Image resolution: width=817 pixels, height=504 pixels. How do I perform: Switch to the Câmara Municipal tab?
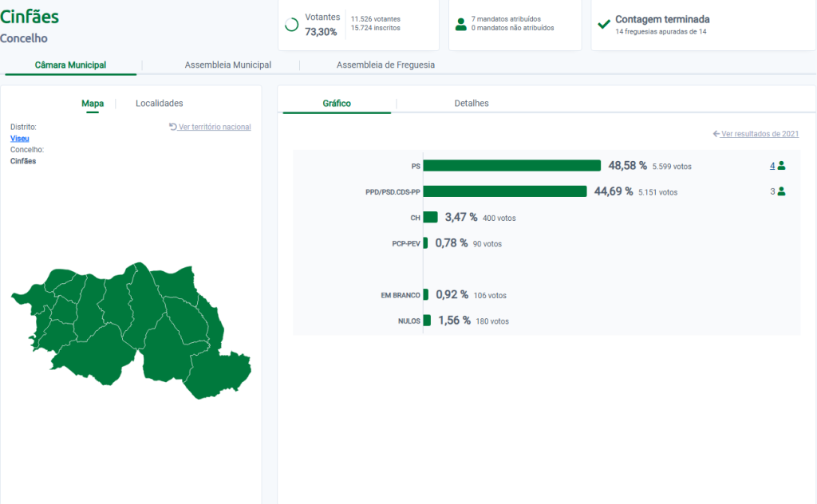(x=70, y=65)
